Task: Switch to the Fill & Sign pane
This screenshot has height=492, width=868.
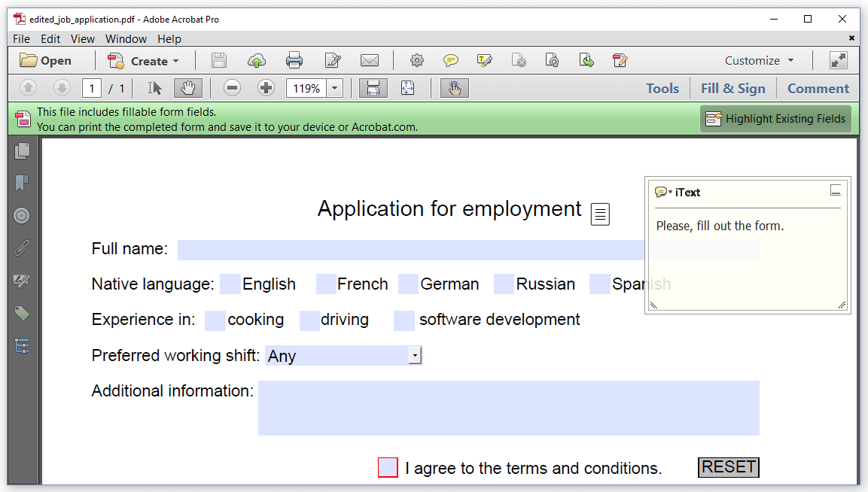Action: (732, 89)
